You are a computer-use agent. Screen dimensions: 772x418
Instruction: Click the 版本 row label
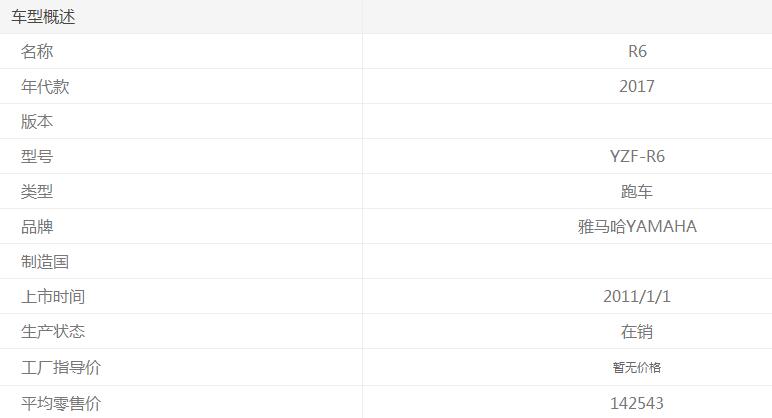37,122
